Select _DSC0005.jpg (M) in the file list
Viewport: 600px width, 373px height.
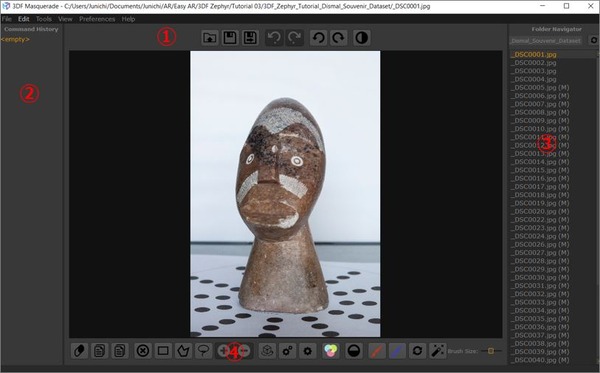click(540, 87)
